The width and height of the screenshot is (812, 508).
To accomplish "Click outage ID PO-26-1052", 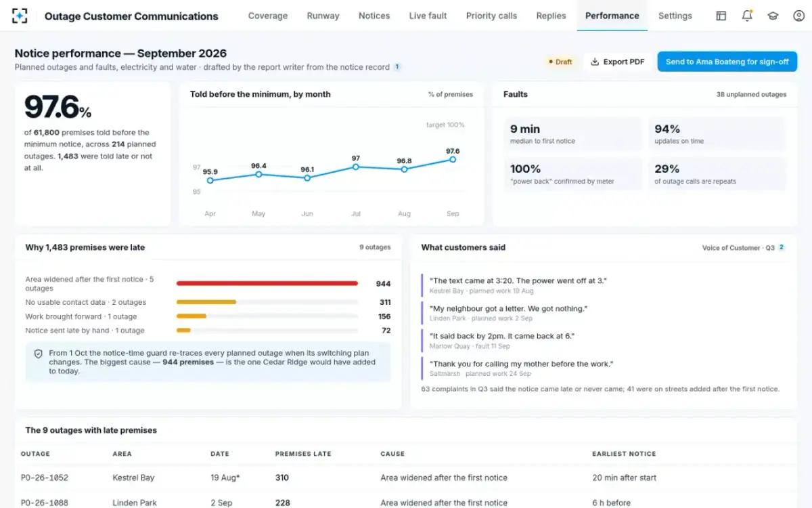I will point(45,478).
